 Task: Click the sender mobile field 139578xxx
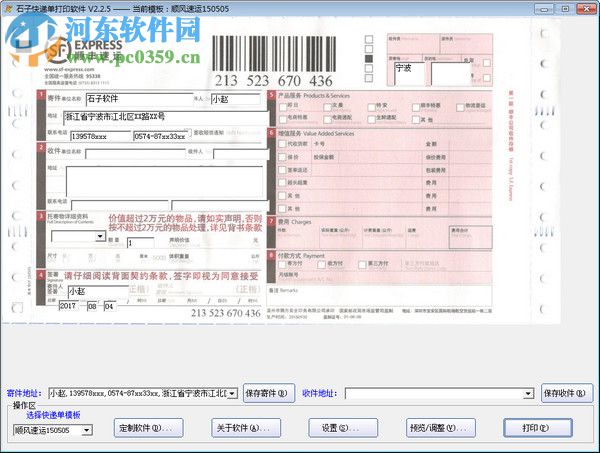(101, 136)
